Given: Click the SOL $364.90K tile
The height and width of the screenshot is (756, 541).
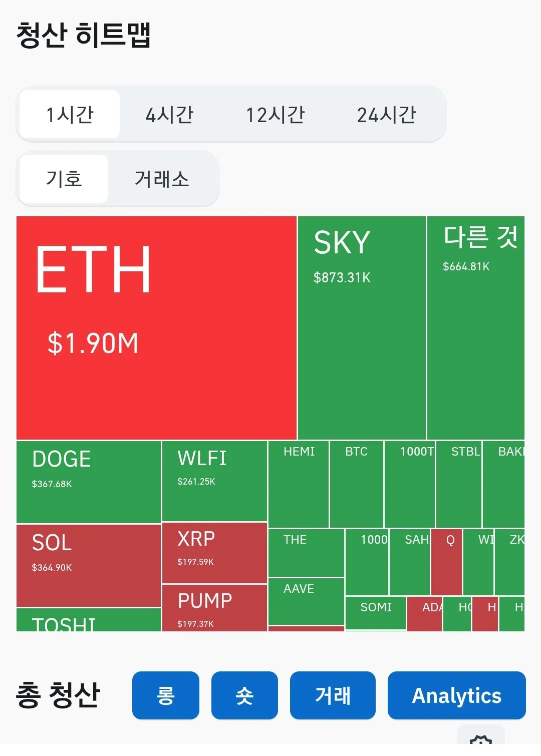Looking at the screenshot, I should pos(89,565).
